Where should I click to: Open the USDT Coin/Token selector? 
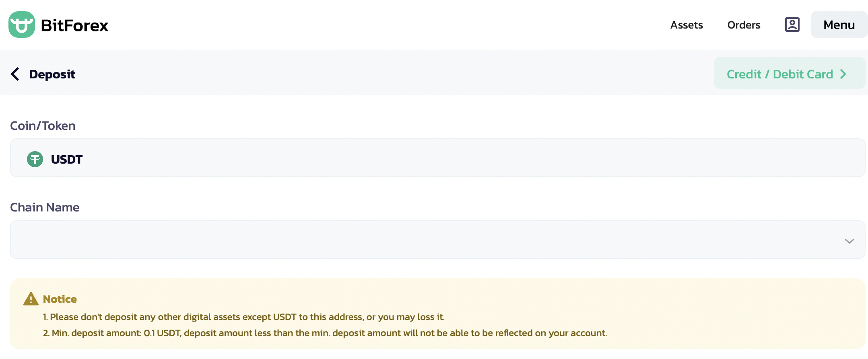pos(437,158)
